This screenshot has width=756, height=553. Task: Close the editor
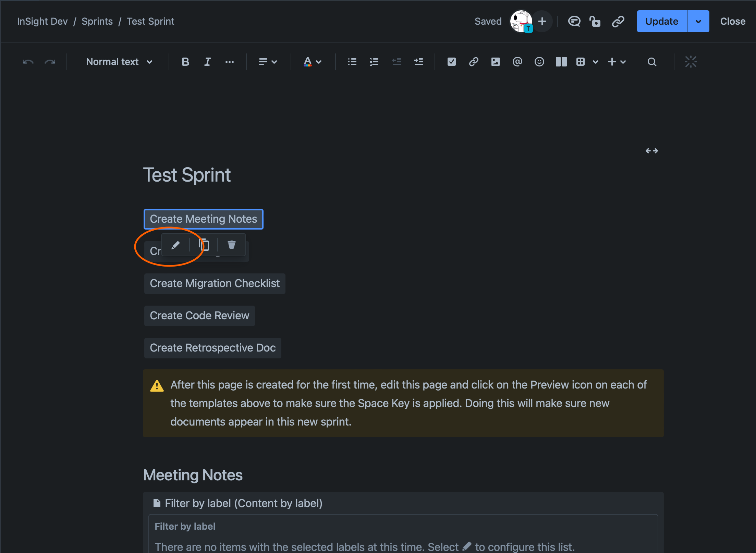733,21
